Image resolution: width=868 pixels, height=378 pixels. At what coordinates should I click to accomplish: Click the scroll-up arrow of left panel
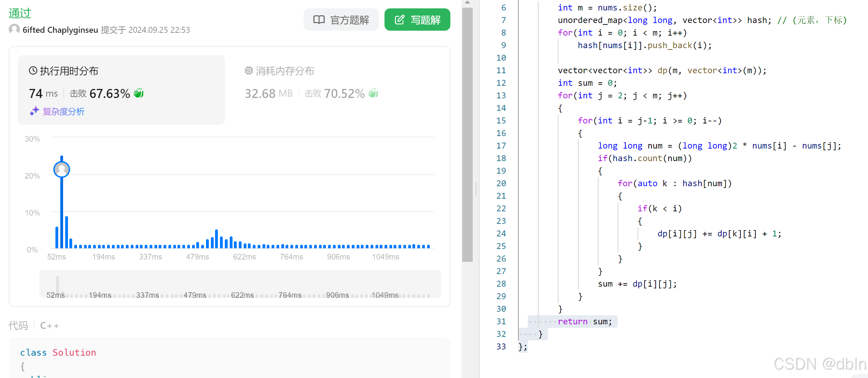467,2
